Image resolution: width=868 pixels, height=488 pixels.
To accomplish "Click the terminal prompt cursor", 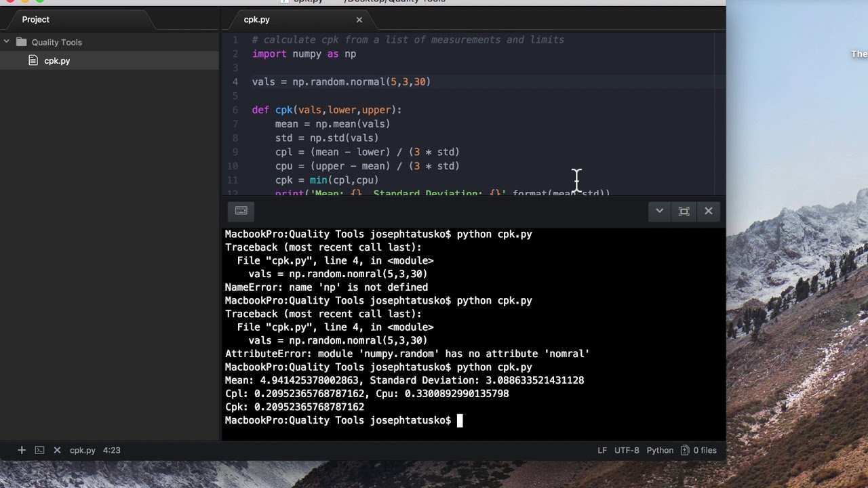I will coord(460,421).
